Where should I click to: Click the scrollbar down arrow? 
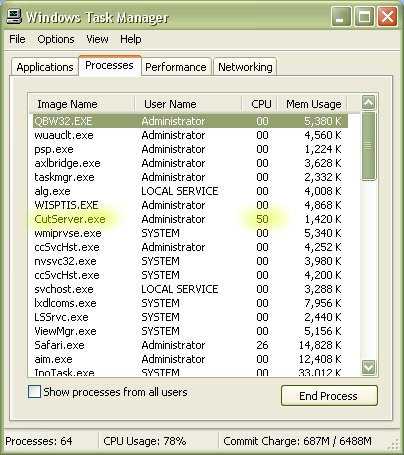tap(369, 367)
